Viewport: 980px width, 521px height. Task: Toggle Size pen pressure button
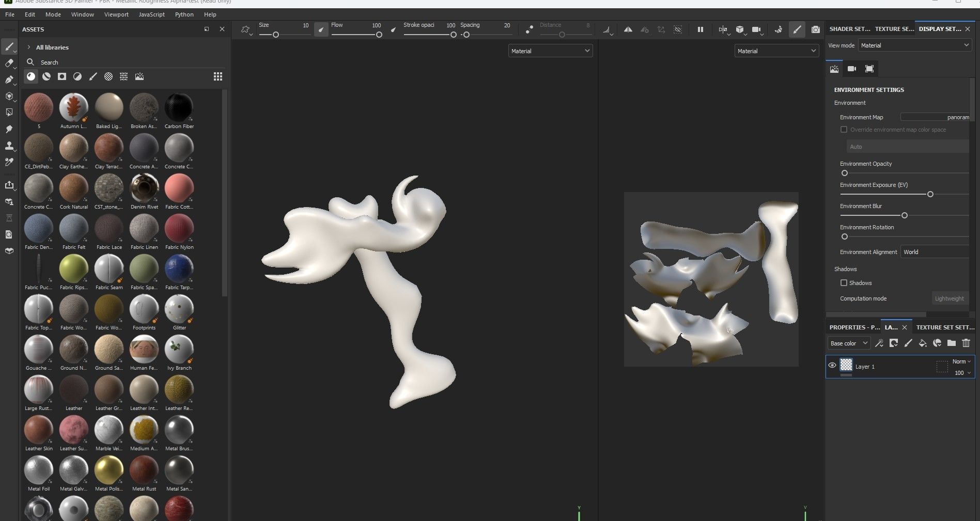click(321, 30)
